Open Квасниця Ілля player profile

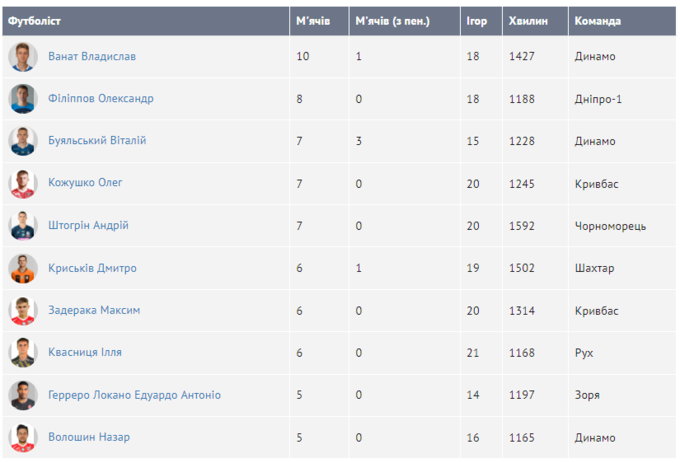(85, 353)
